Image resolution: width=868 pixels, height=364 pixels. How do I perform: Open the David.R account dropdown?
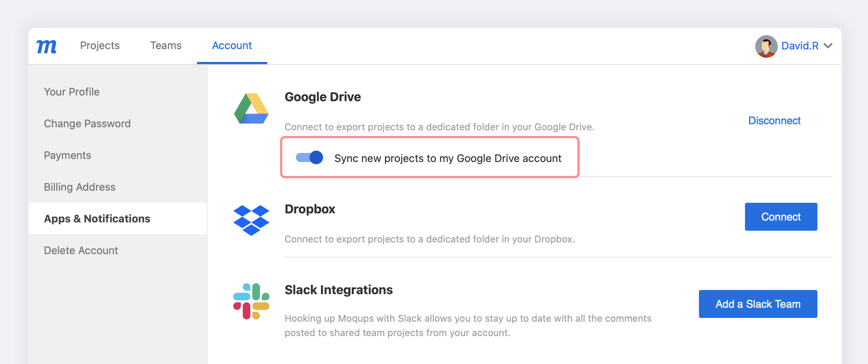(x=829, y=45)
